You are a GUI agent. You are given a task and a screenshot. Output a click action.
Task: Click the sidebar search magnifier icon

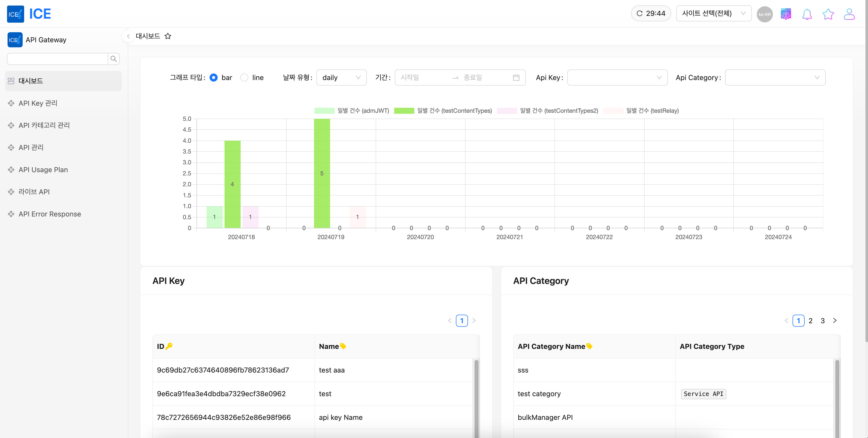113,59
